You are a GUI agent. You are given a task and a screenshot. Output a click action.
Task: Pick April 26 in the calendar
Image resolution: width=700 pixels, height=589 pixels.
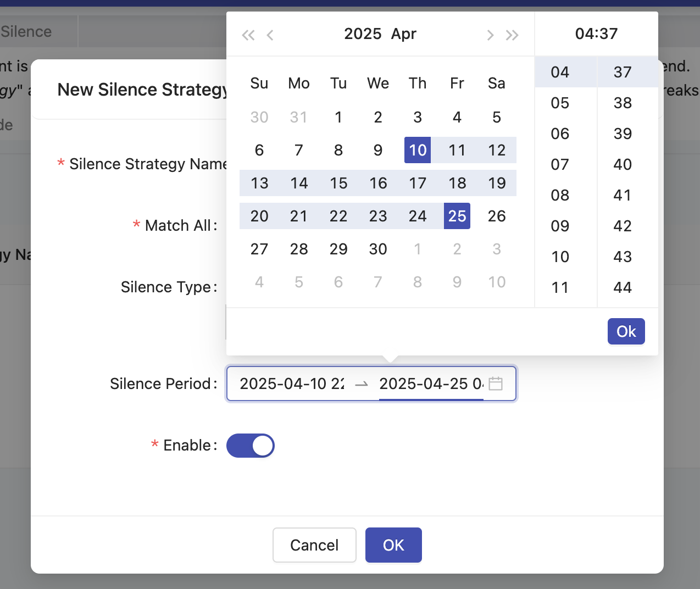click(x=497, y=216)
